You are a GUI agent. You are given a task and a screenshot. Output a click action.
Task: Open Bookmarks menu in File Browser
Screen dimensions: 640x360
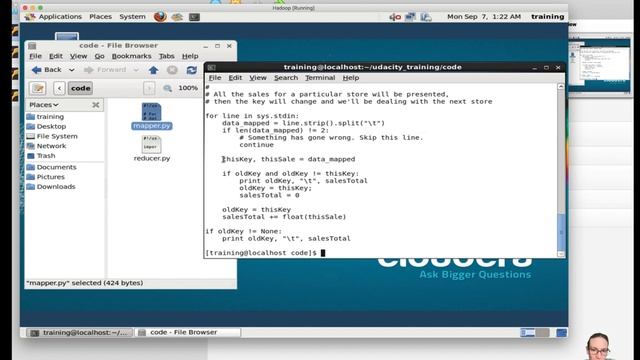(131, 56)
